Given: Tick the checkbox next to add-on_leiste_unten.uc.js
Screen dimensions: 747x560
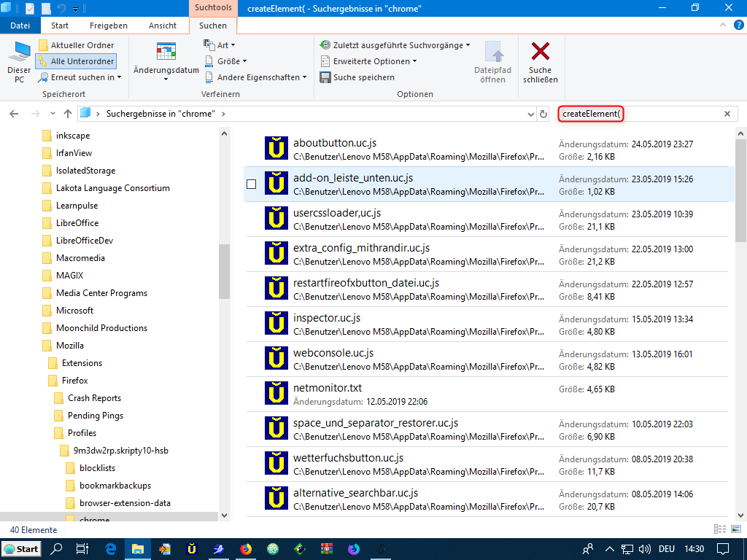Looking at the screenshot, I should click(251, 184).
